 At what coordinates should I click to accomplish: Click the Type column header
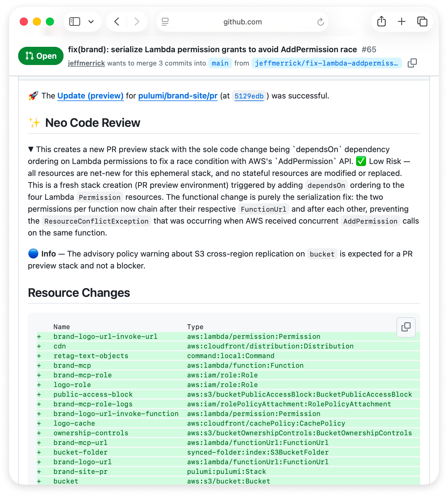click(x=195, y=327)
